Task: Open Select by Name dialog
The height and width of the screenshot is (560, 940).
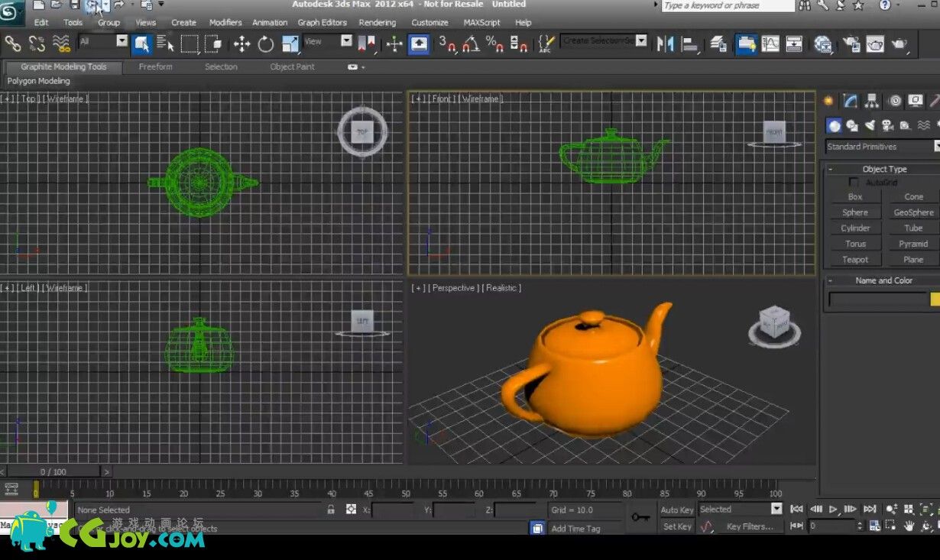Action: point(165,44)
